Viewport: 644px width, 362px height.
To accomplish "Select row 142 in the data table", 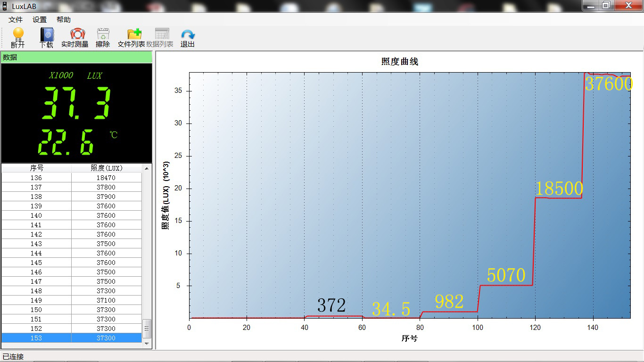I will (72, 234).
